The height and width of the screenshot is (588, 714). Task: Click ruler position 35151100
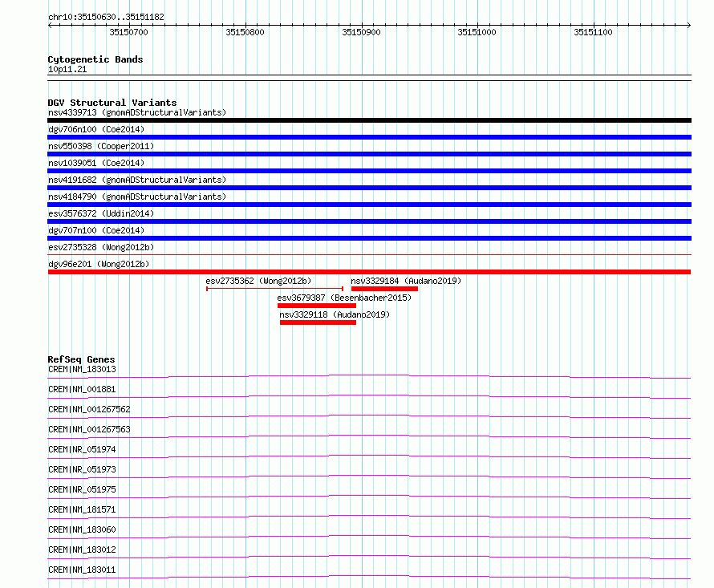click(x=594, y=32)
